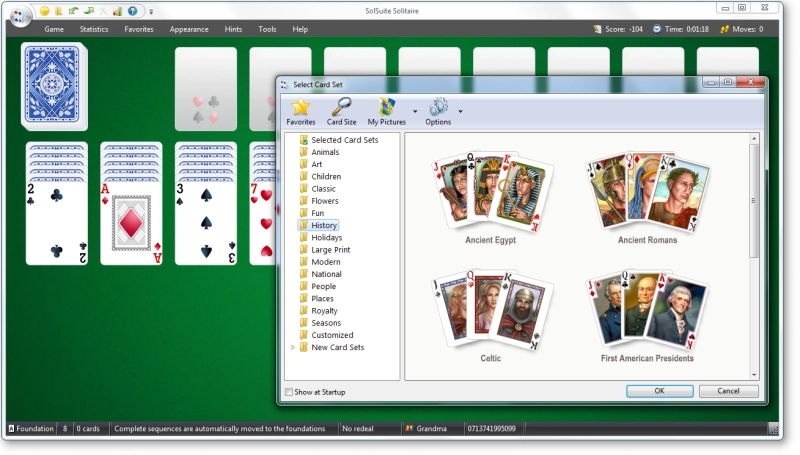Click the Foundation status bar entry
This screenshot has width=800, height=455.
pos(31,428)
